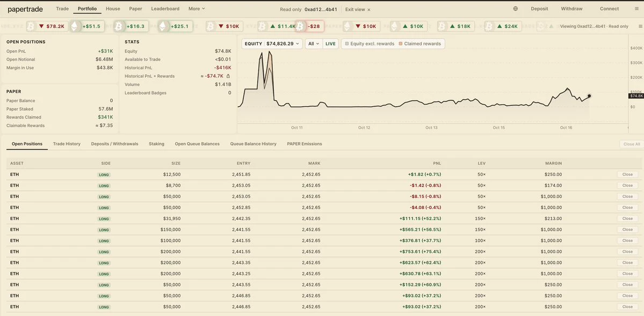Click the Connect wallet button
The width and height of the screenshot is (644, 316).
point(609,9)
